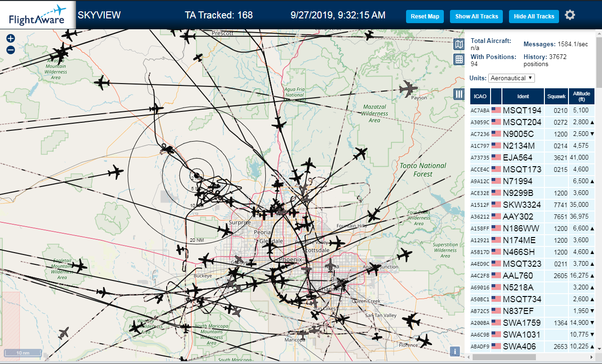The image size is (602, 364).
Task: Click the FlightAware logo
Action: (37, 15)
